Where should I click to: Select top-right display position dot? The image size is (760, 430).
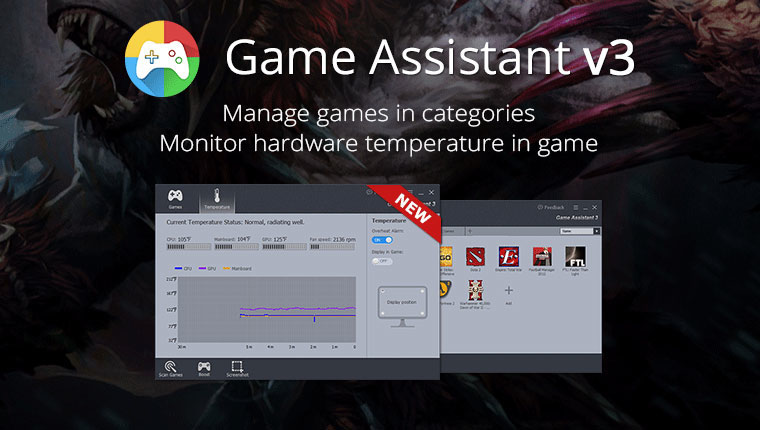(x=422, y=291)
